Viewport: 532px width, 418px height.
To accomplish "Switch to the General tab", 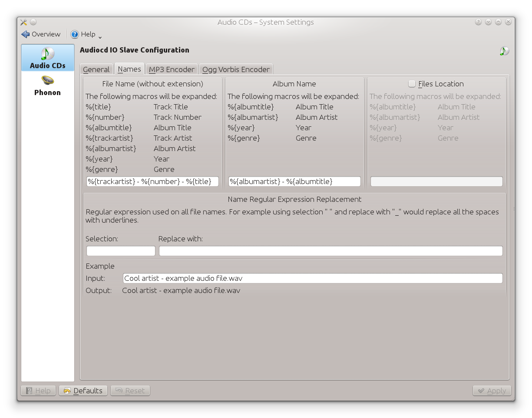I will (96, 69).
